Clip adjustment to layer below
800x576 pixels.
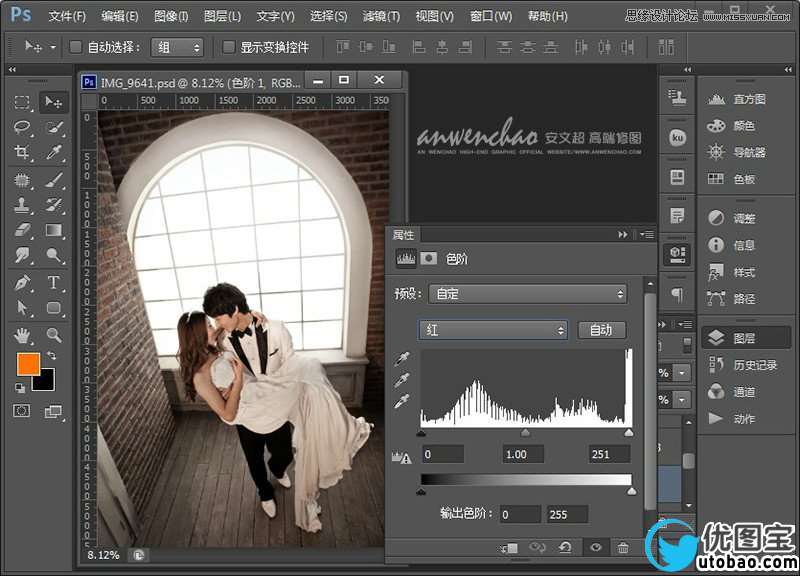coord(510,548)
